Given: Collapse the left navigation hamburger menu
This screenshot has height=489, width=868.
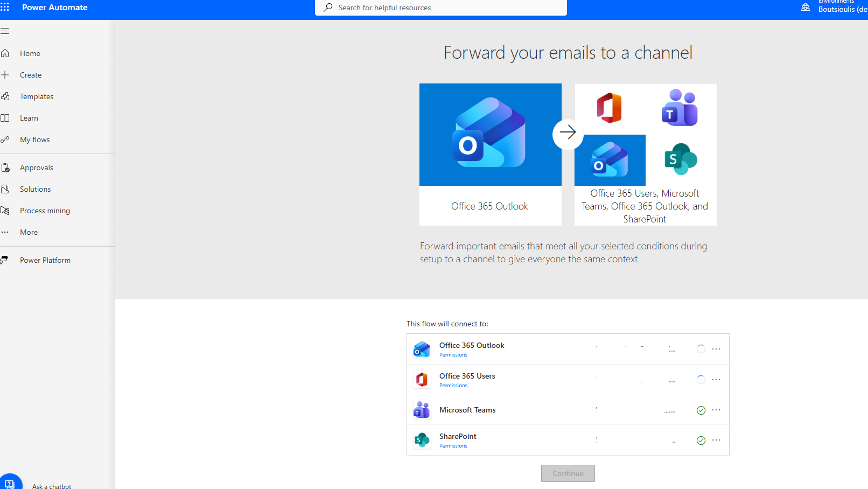Looking at the screenshot, I should pyautogui.click(x=5, y=31).
